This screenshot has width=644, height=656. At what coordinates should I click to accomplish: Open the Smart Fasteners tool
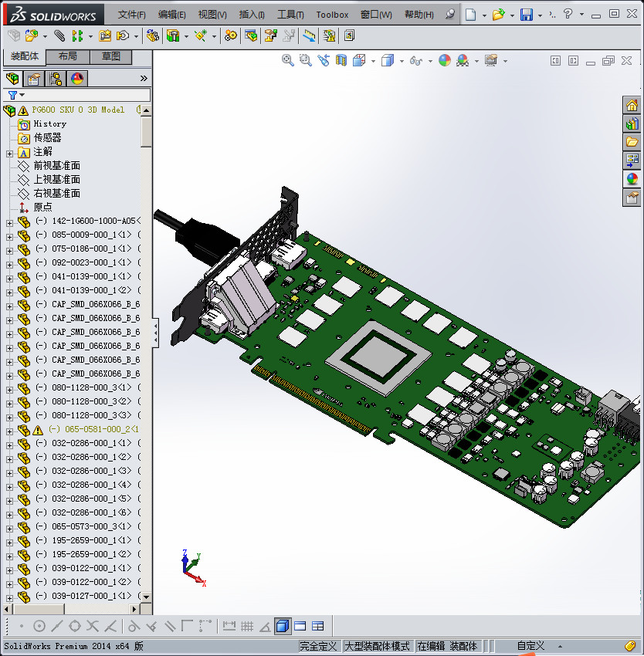105,36
